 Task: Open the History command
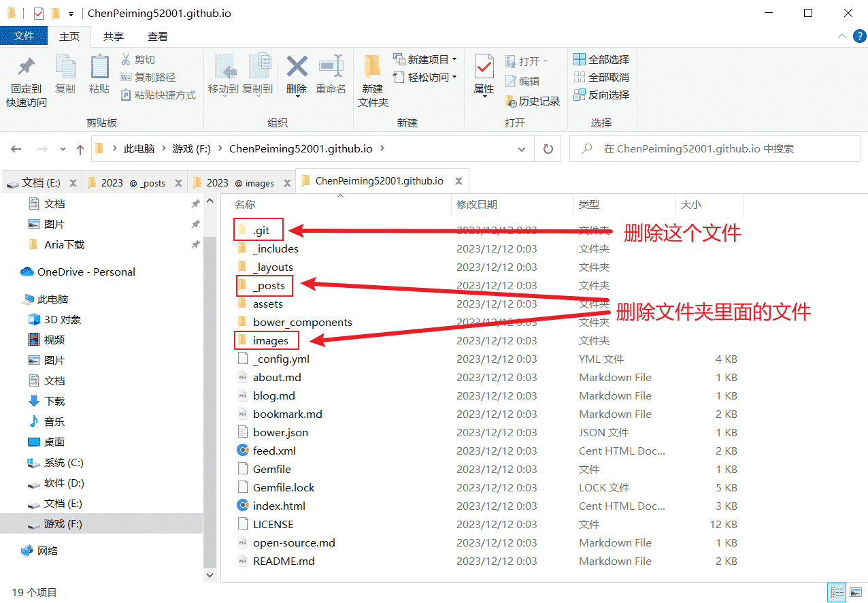click(x=533, y=101)
